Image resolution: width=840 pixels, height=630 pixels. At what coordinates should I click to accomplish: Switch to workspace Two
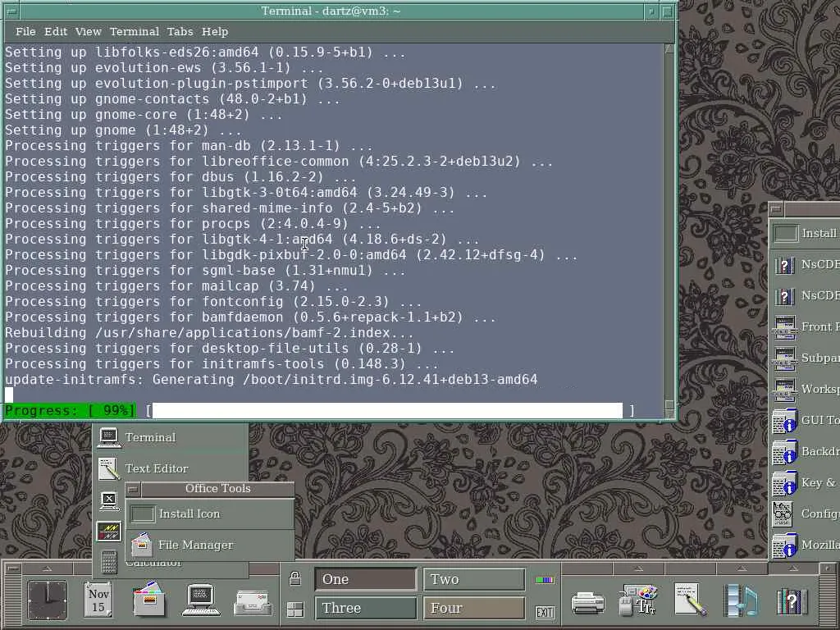pyautogui.click(x=474, y=579)
